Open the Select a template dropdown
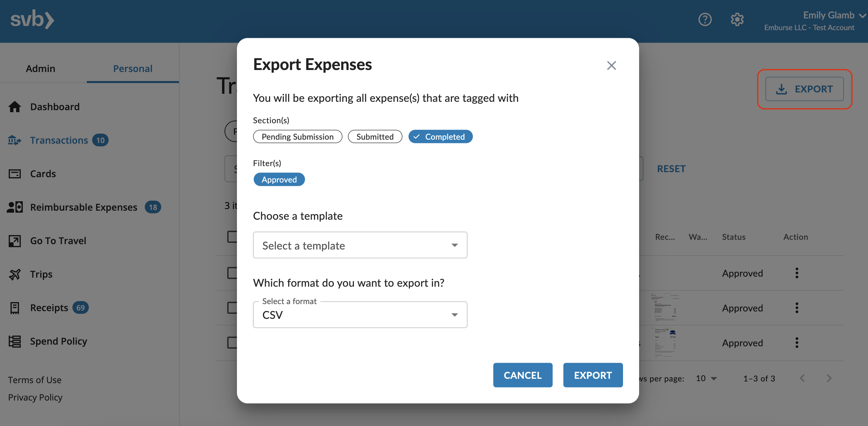The width and height of the screenshot is (868, 426). (x=360, y=245)
